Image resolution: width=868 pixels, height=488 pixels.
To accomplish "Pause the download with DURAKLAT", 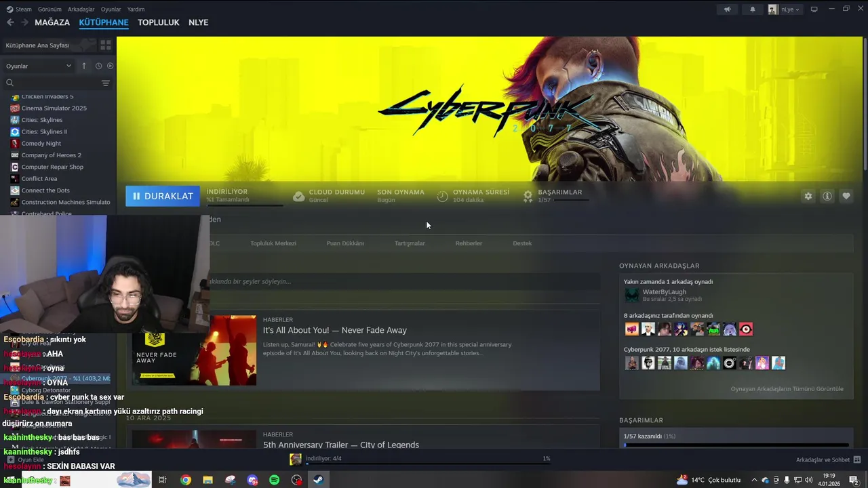I will click(163, 196).
